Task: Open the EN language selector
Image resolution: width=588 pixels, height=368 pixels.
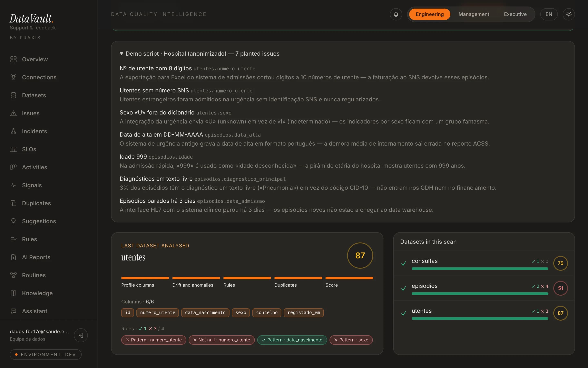Action: 549,14
